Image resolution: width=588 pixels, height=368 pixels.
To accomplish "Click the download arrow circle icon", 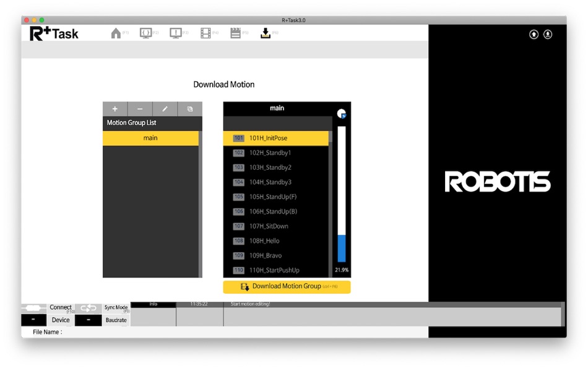I will pyautogui.click(x=548, y=35).
